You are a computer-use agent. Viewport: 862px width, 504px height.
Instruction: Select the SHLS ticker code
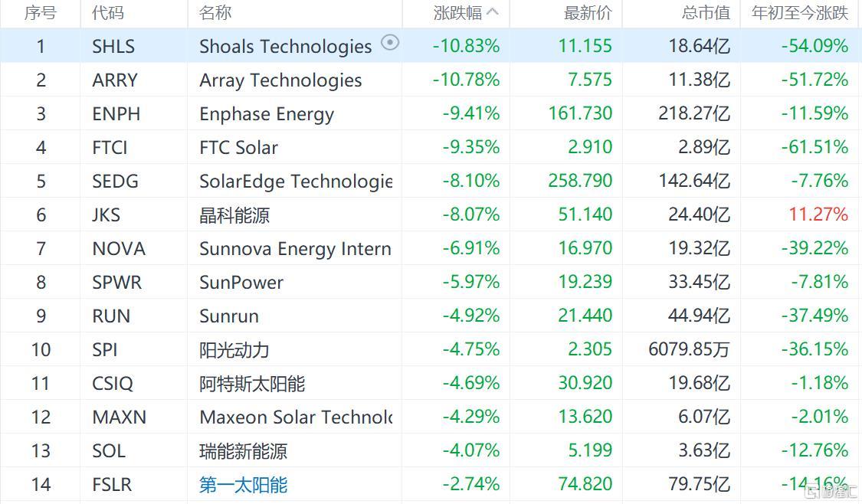[113, 46]
